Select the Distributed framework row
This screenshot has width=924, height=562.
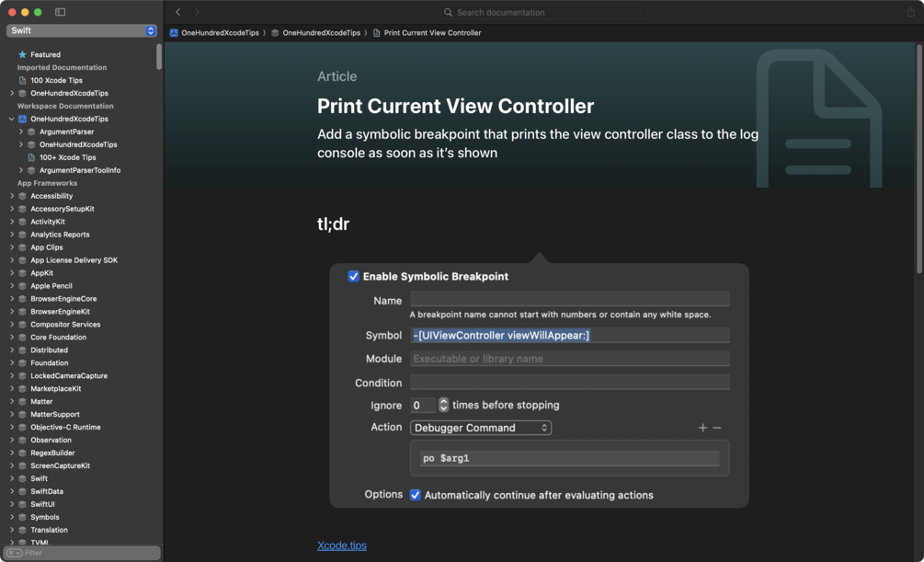point(49,350)
